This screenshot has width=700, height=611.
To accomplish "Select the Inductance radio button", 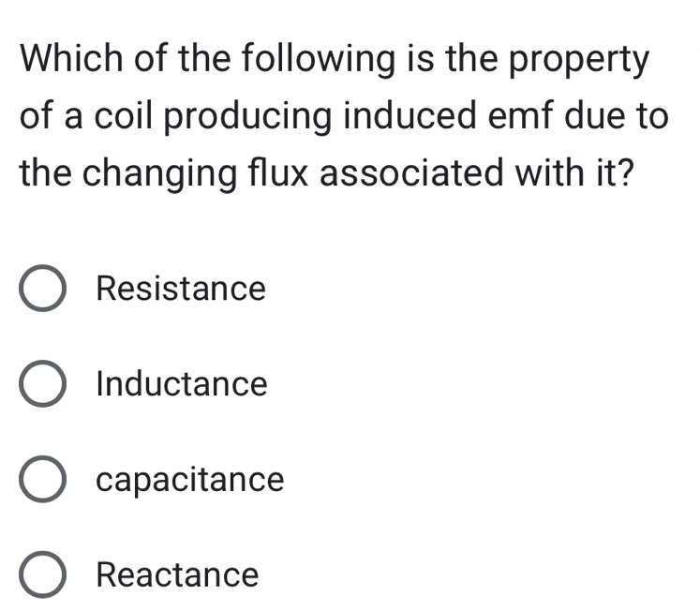I will [42, 385].
